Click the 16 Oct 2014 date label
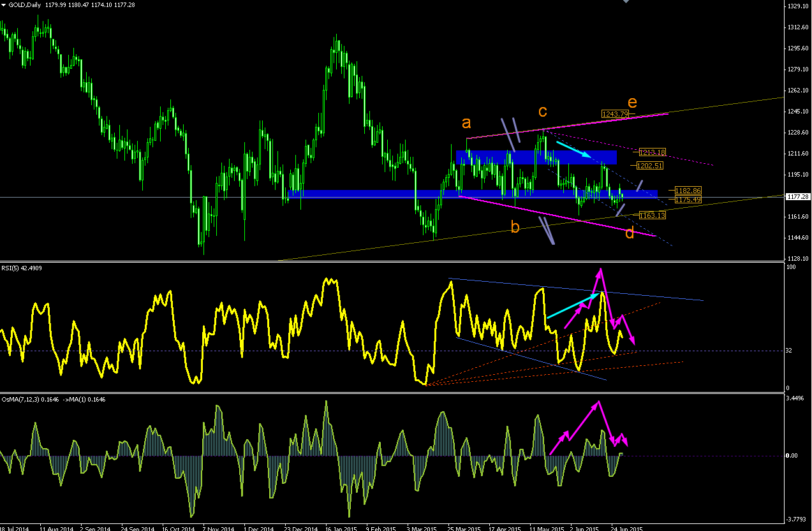This screenshot has width=812, height=531. point(177,528)
